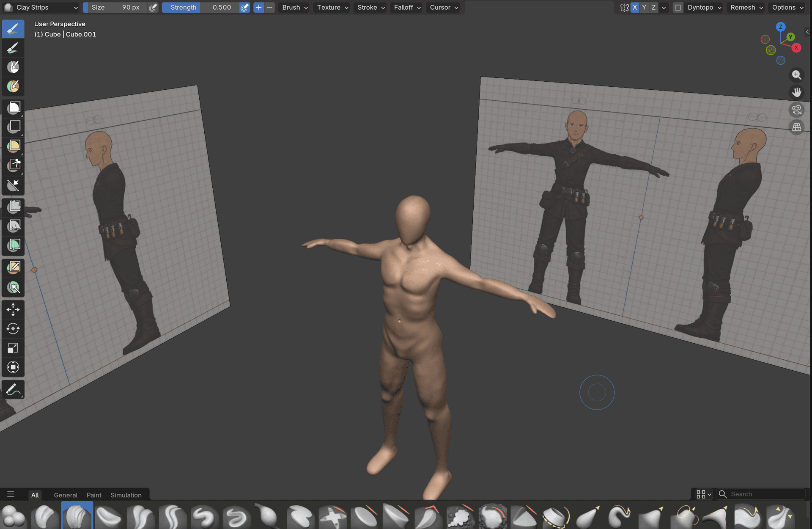Select the Box Mask tool
The image size is (812, 529).
13,107
